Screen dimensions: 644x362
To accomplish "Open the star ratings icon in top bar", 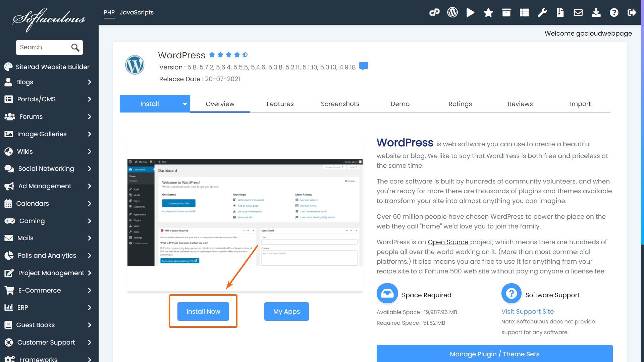I will click(x=488, y=12).
